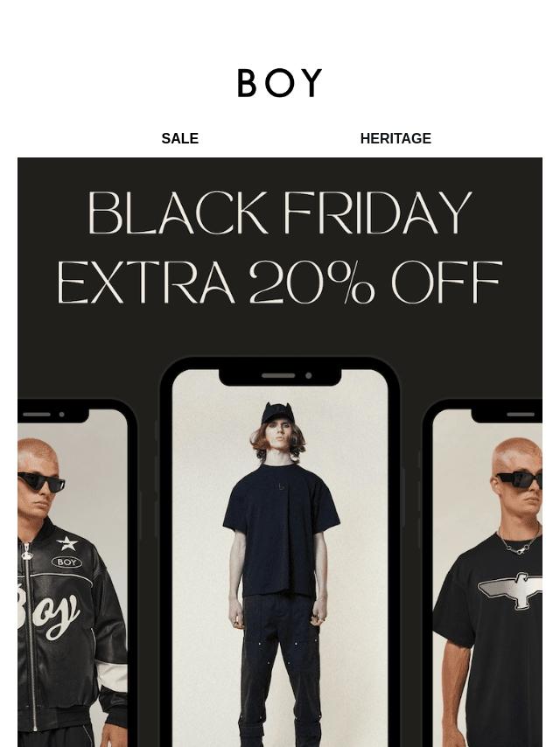Click the BOY logo at top
560x747 pixels.
280,83
